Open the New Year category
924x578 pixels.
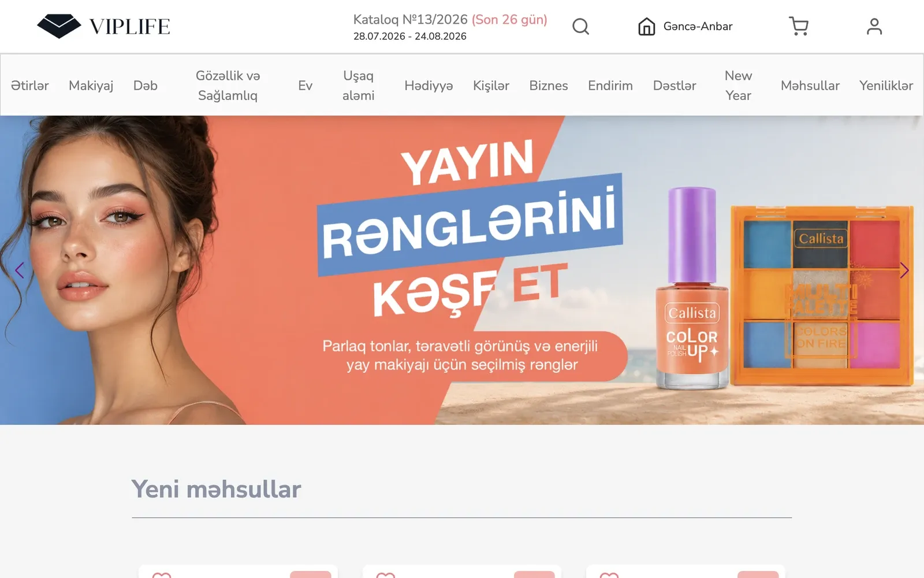coord(738,86)
